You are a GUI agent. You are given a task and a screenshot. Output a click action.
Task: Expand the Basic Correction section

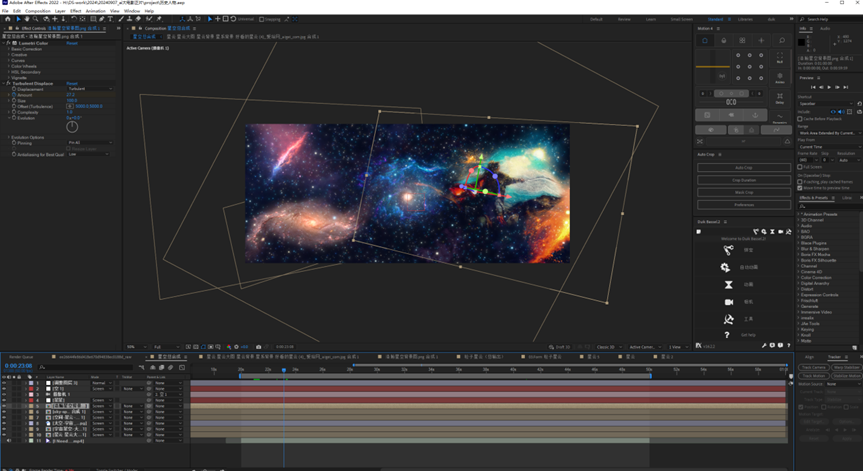coord(9,49)
